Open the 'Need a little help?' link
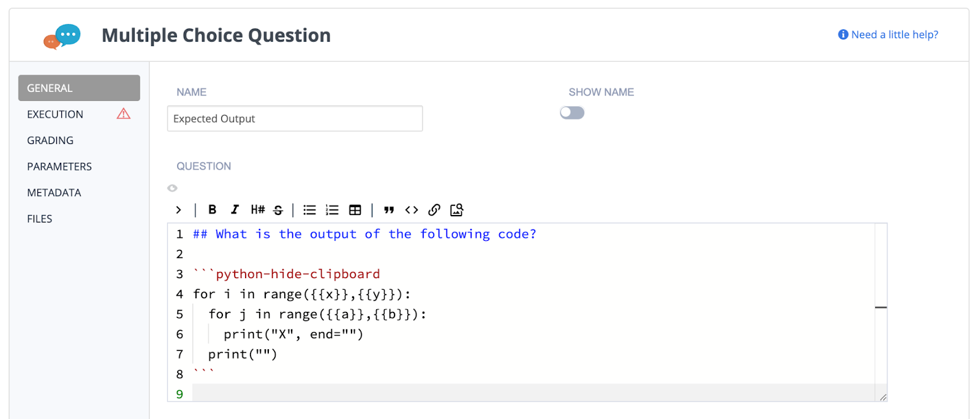This screenshot has width=980, height=419. [x=894, y=35]
